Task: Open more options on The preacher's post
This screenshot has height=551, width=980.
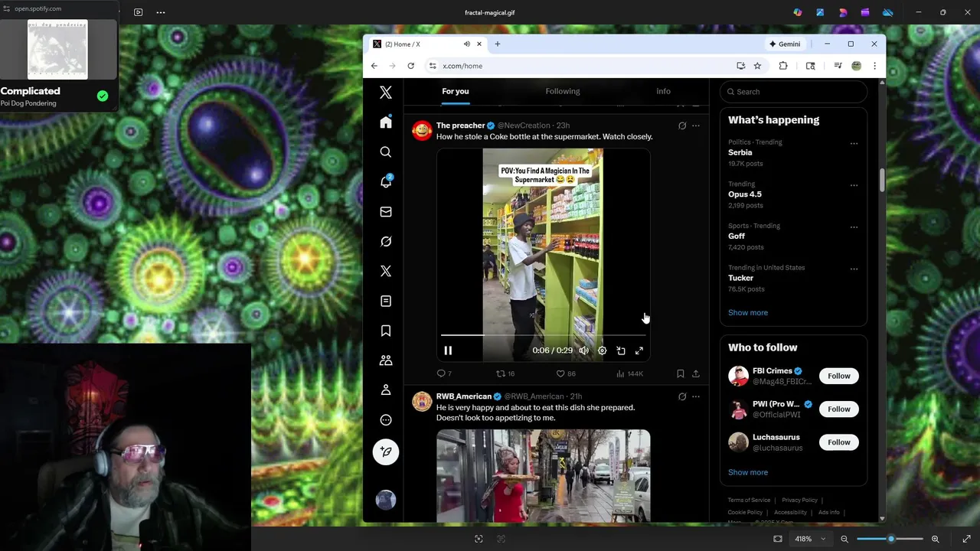Action: point(695,126)
